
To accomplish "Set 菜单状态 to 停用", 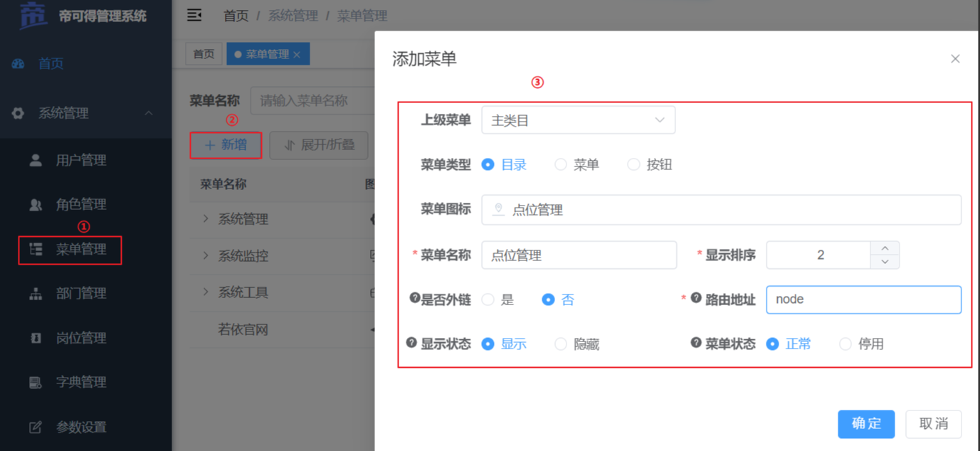I will click(845, 344).
